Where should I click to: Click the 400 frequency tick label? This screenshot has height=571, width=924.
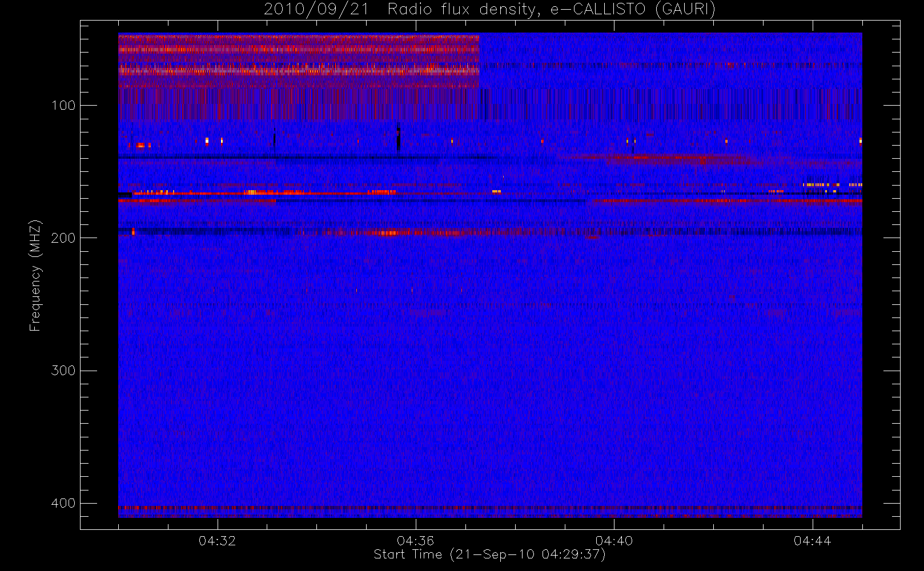coord(63,503)
